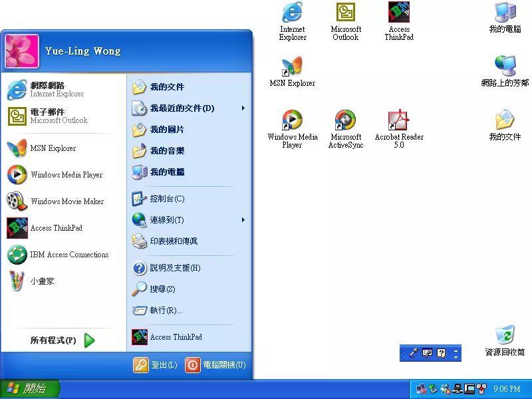Click Yue-Ling Wong user name text
The height and width of the screenshot is (399, 532).
(x=82, y=51)
